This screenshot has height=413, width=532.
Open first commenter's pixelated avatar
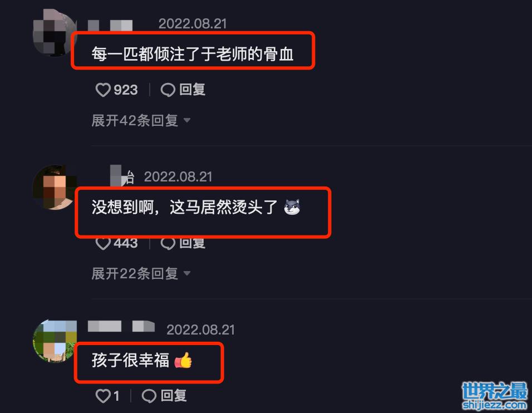click(x=55, y=33)
